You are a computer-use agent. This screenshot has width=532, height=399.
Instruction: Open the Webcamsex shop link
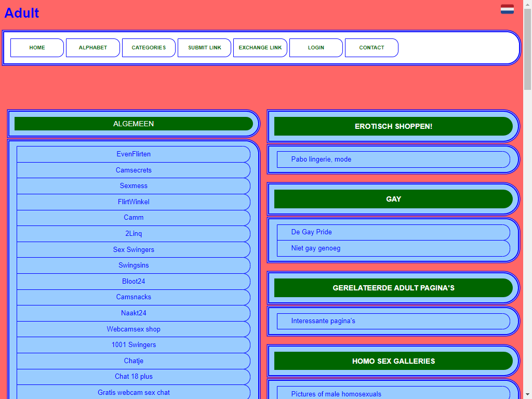click(x=134, y=329)
